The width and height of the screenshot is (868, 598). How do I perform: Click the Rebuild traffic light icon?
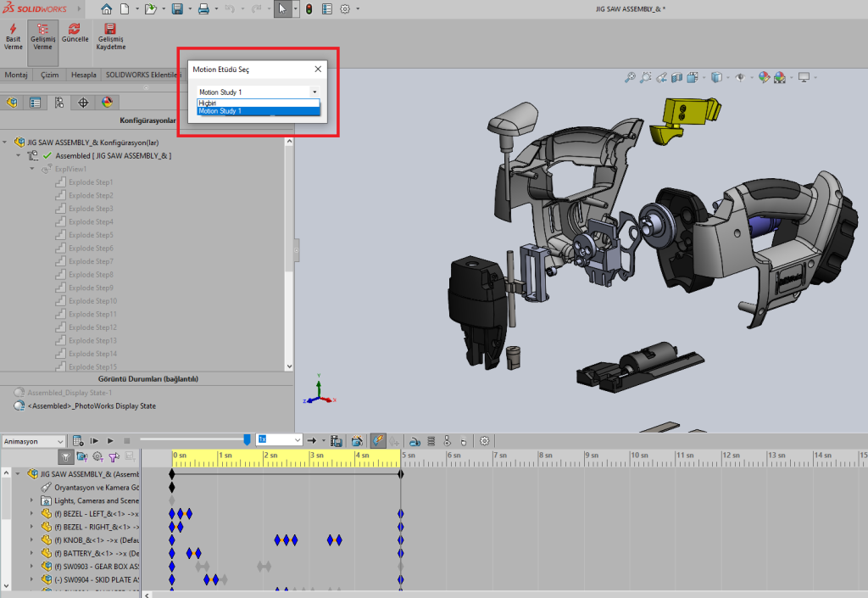(309, 9)
